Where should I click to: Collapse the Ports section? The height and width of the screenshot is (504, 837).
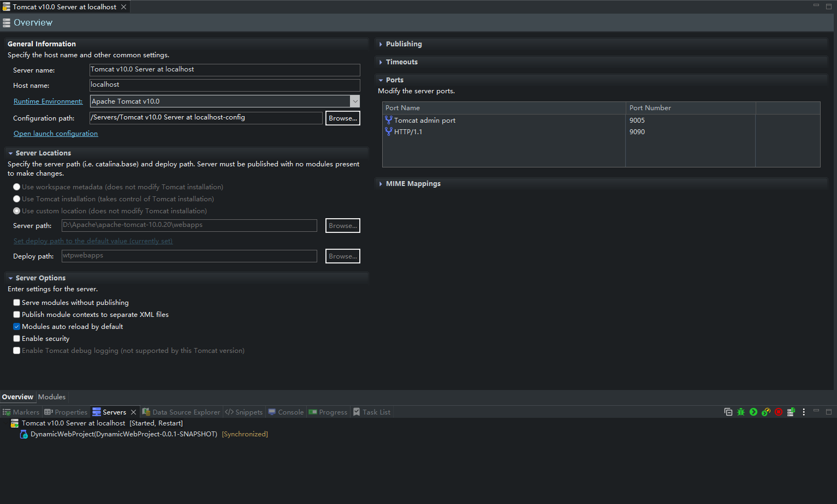[381, 80]
